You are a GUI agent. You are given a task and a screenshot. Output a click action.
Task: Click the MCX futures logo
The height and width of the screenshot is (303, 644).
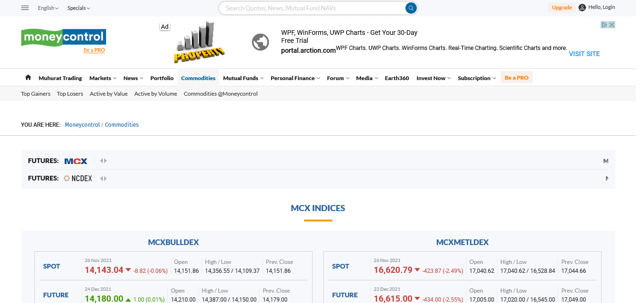pyautogui.click(x=76, y=161)
